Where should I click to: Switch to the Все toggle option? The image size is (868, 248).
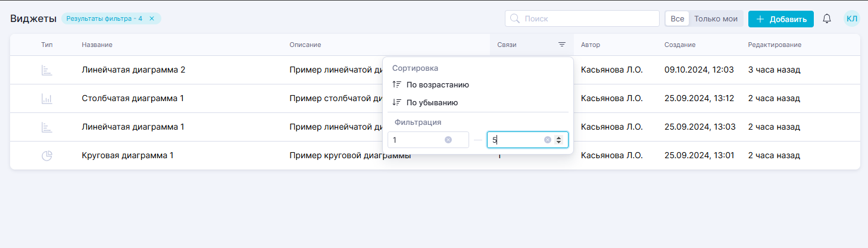[x=677, y=19]
